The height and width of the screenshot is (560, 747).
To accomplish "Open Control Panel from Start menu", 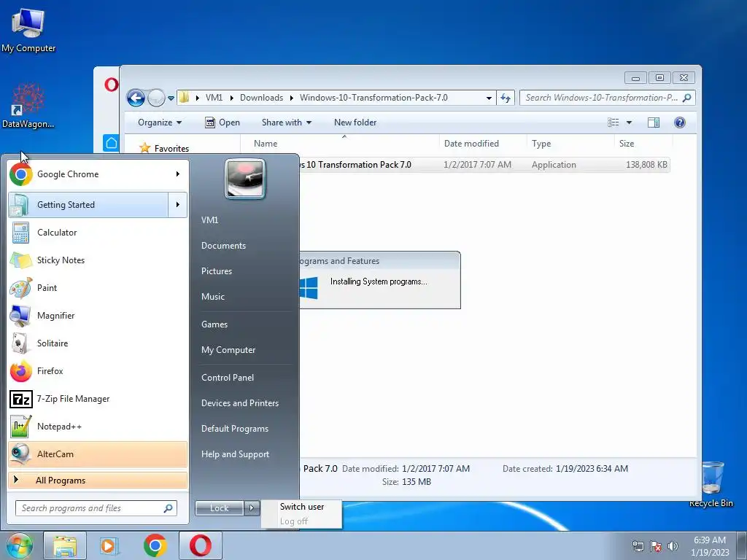I will click(x=228, y=378).
